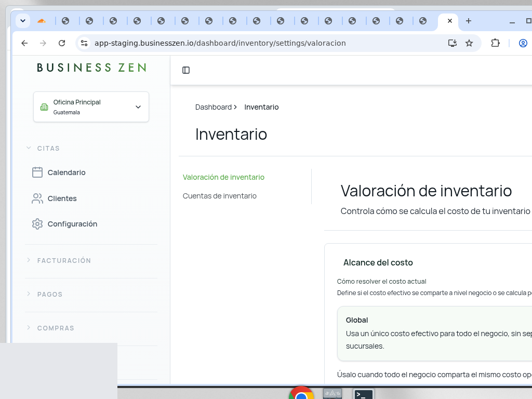532x399 pixels.
Task: Click the Inventario breadcrumb
Action: tap(261, 107)
